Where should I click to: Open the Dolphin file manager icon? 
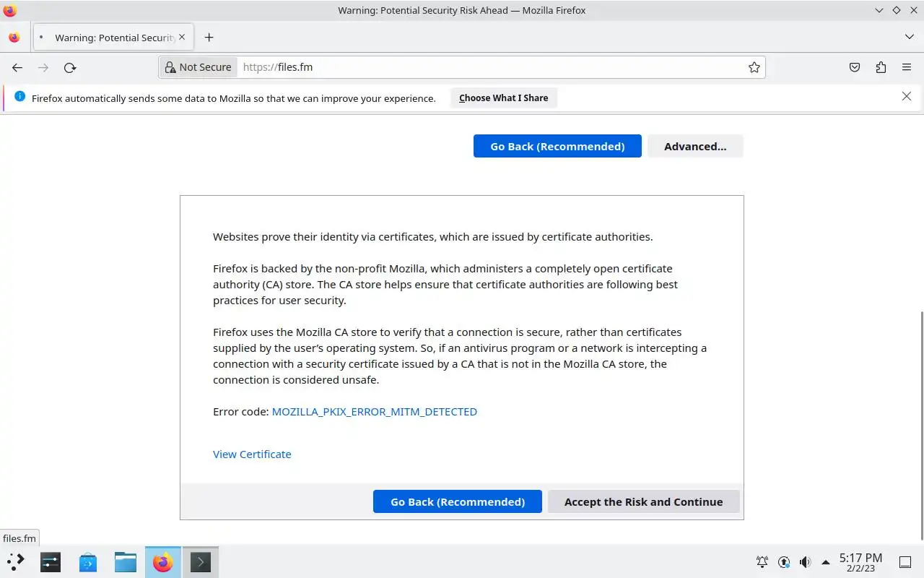[126, 561]
